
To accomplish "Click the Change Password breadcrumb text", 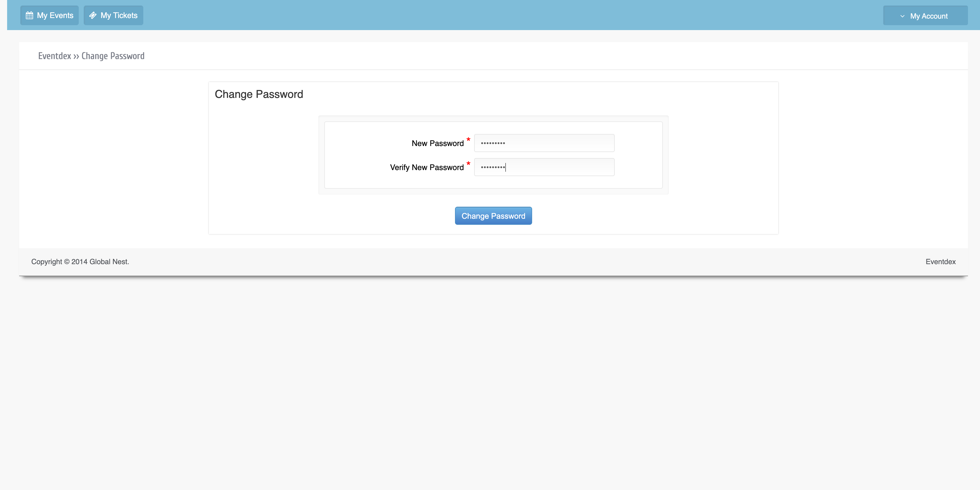I will click(x=113, y=56).
